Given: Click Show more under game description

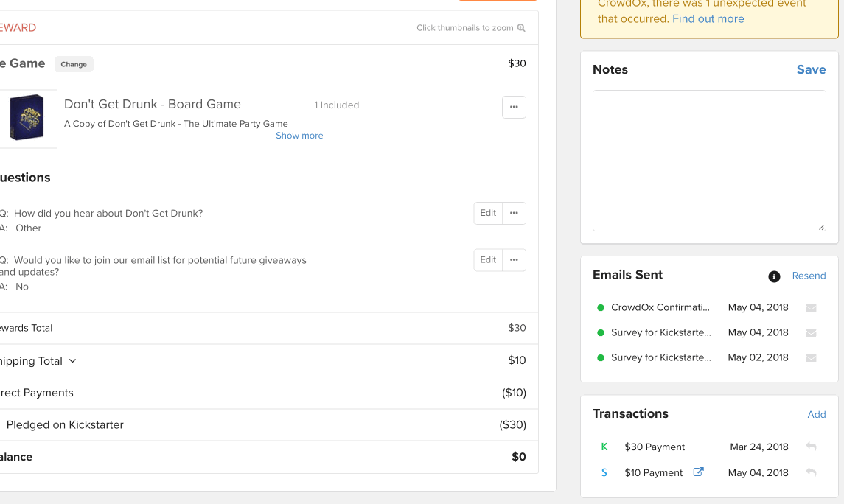Looking at the screenshot, I should pos(299,136).
